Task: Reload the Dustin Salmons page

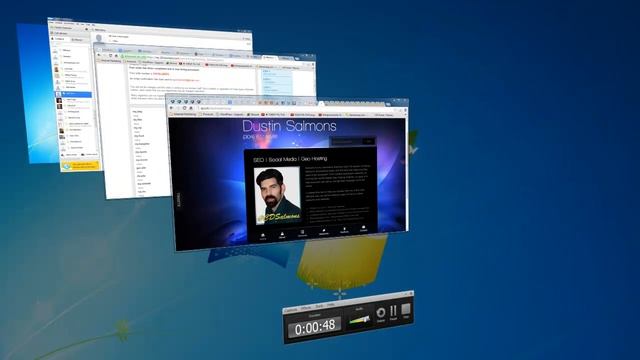Action: 184,108
